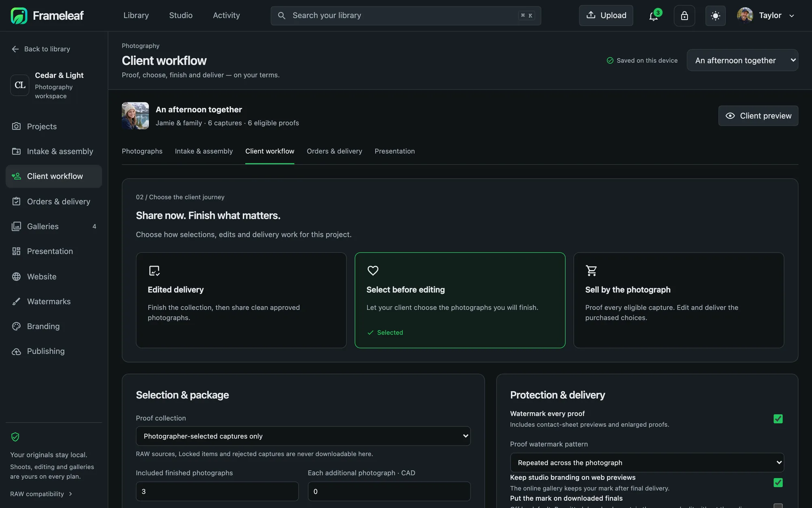
Task: Open the An afternoon together project dropdown
Action: point(743,60)
